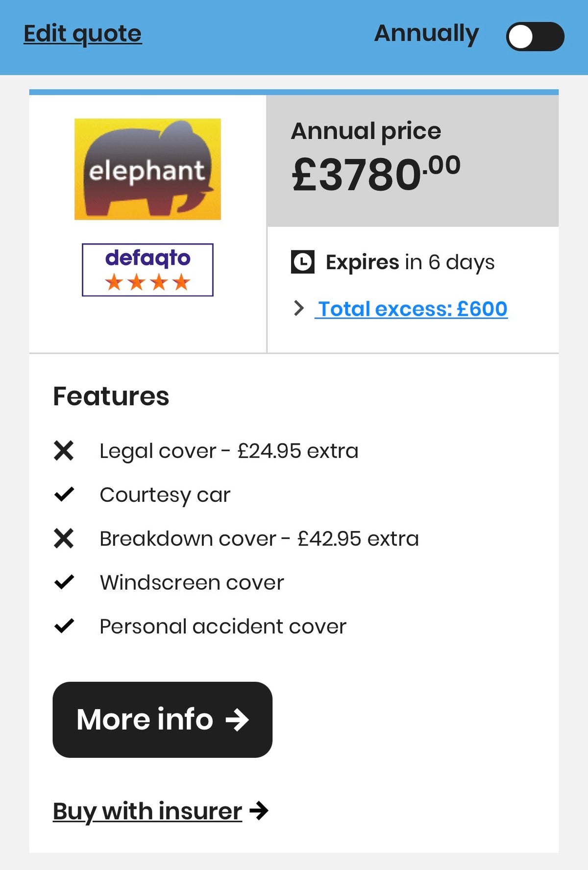
Task: Follow the Buy with insurer link
Action: [147, 811]
